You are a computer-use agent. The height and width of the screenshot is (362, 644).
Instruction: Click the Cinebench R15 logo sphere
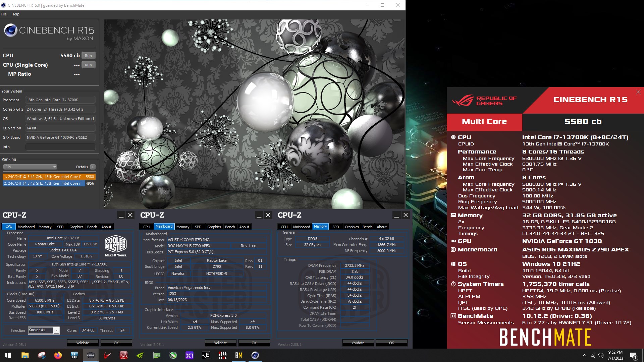11,31
